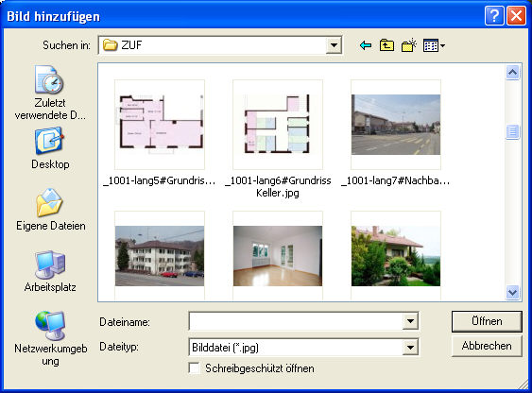
Task: Open Arbeitsplatz shortcut
Action: 50,271
